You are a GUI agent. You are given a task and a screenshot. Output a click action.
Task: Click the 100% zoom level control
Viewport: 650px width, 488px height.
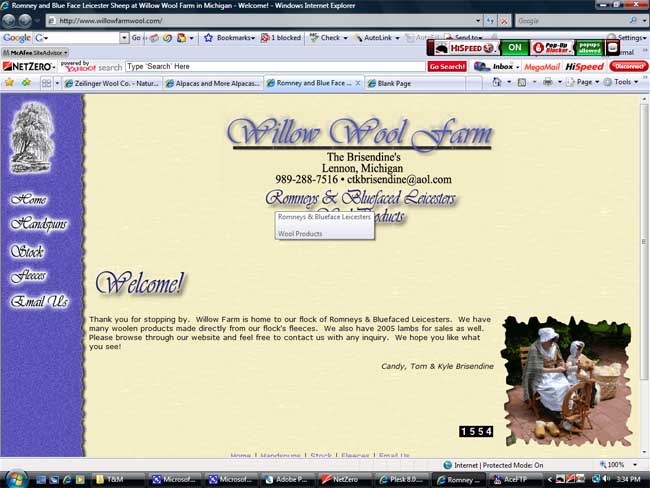pos(618,464)
